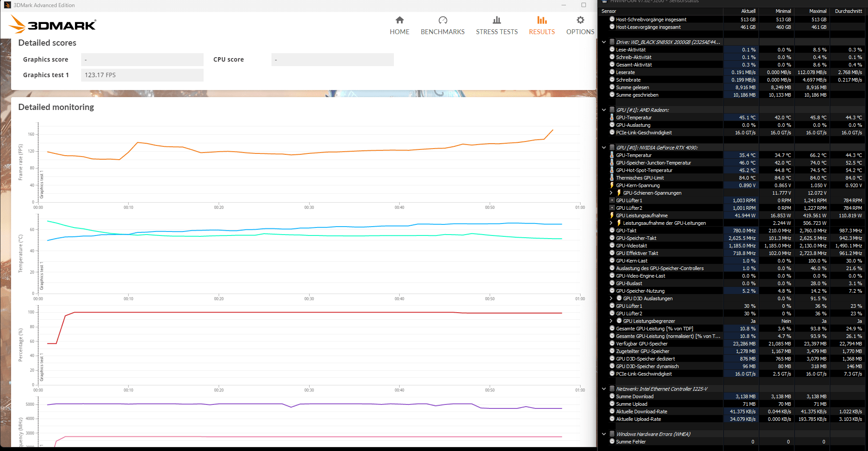The image size is (868, 451).
Task: Select the Host-Lesevorgänge insgesamt row
Action: tap(733, 27)
